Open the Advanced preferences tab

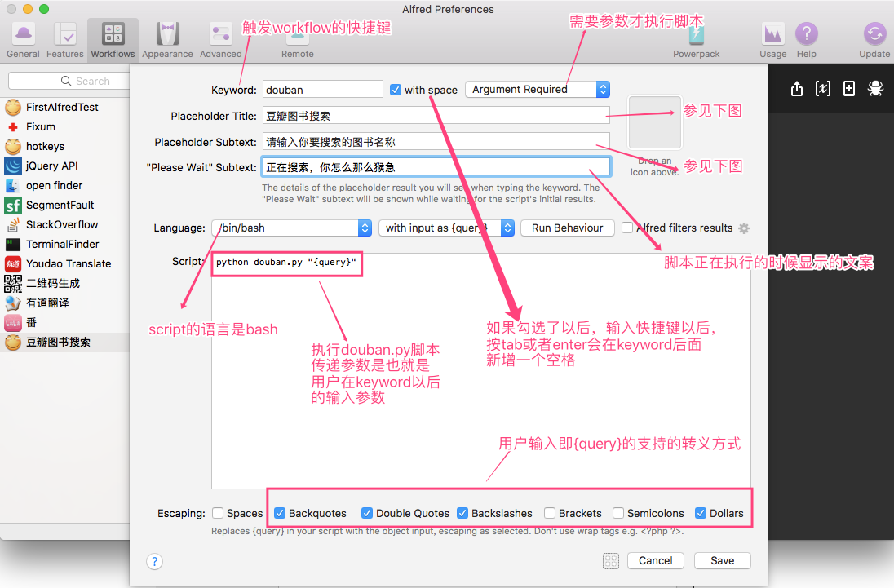click(221, 40)
